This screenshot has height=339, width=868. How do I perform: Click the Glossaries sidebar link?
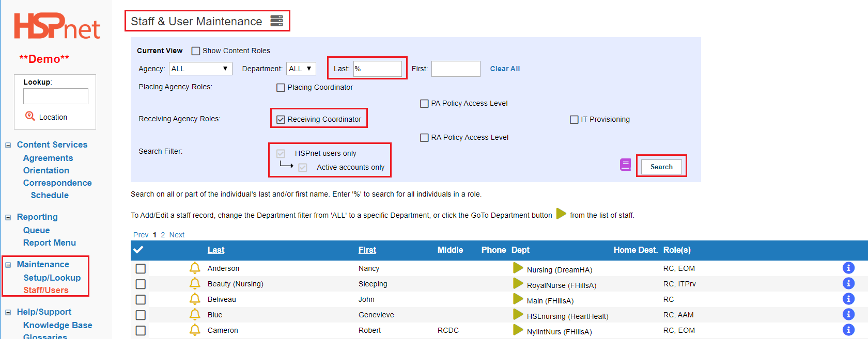click(x=45, y=336)
